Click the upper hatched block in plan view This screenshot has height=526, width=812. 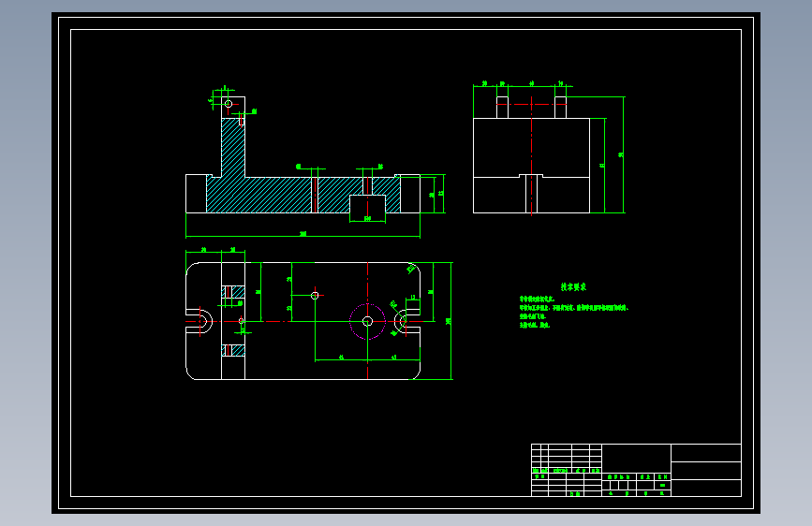(233, 292)
